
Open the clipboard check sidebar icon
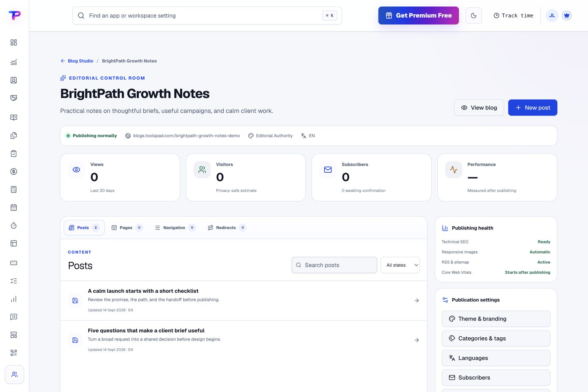coord(13,154)
